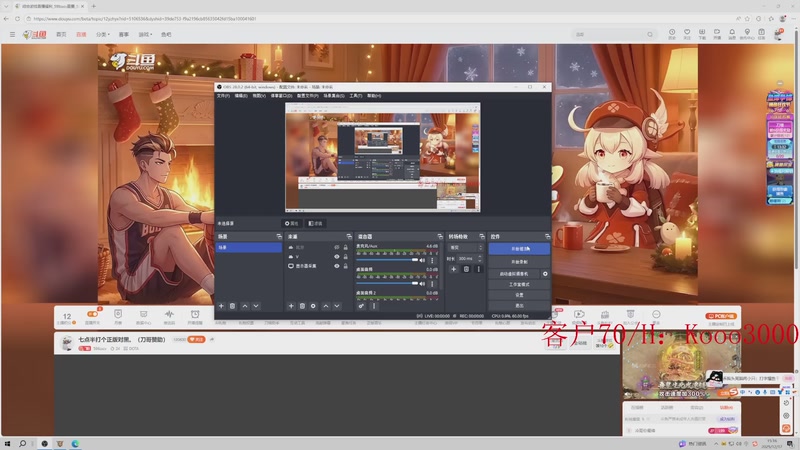Open Mixer panel options menu dots

coord(374,306)
